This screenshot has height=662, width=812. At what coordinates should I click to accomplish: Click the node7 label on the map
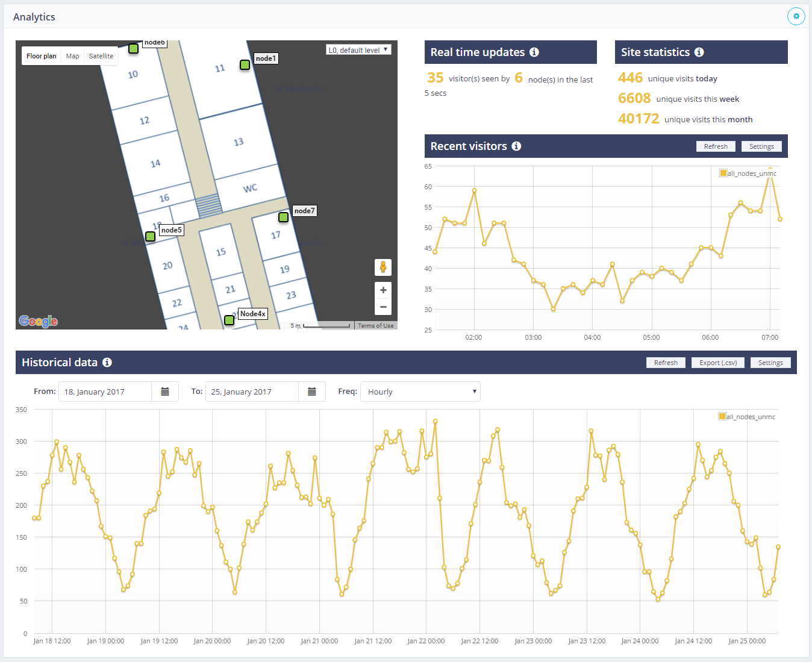click(304, 211)
